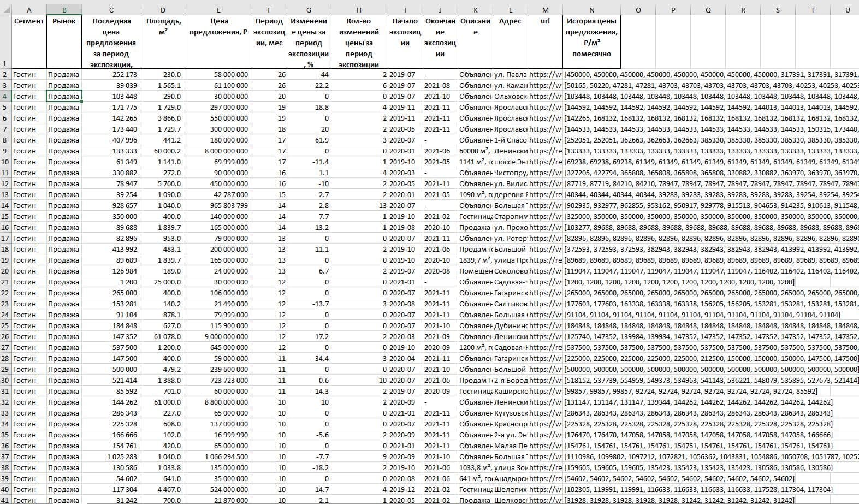859x504 pixels.
Task: Select row 37 header number
Action: tap(5, 456)
